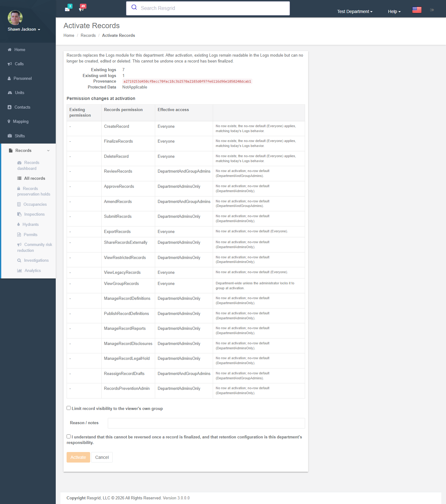Click the Hydrants droplet icon
446x504 pixels.
coord(19,225)
